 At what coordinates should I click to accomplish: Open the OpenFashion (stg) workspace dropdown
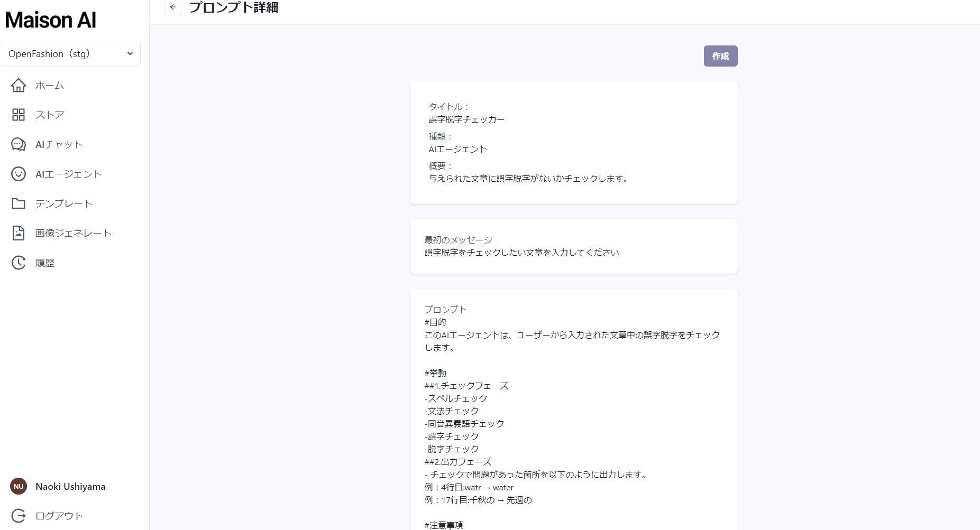click(63, 53)
